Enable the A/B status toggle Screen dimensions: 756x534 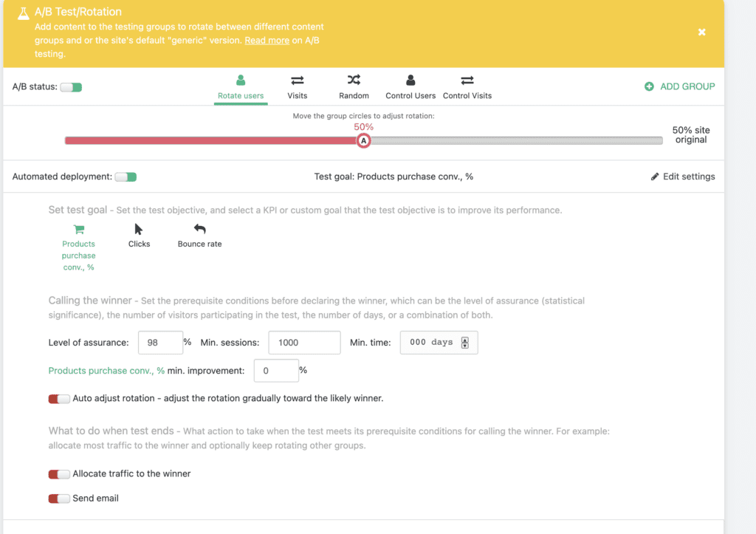[71, 86]
